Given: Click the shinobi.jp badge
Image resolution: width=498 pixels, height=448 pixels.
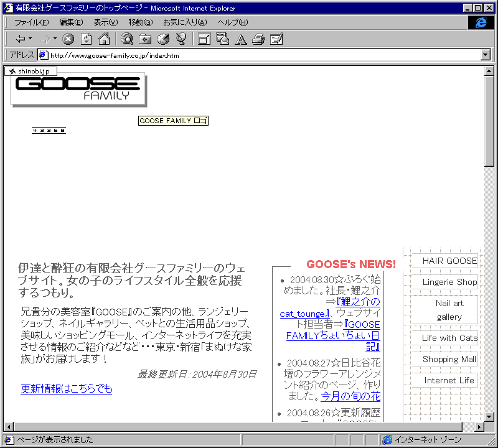Looking at the screenshot, I should pos(31,71).
